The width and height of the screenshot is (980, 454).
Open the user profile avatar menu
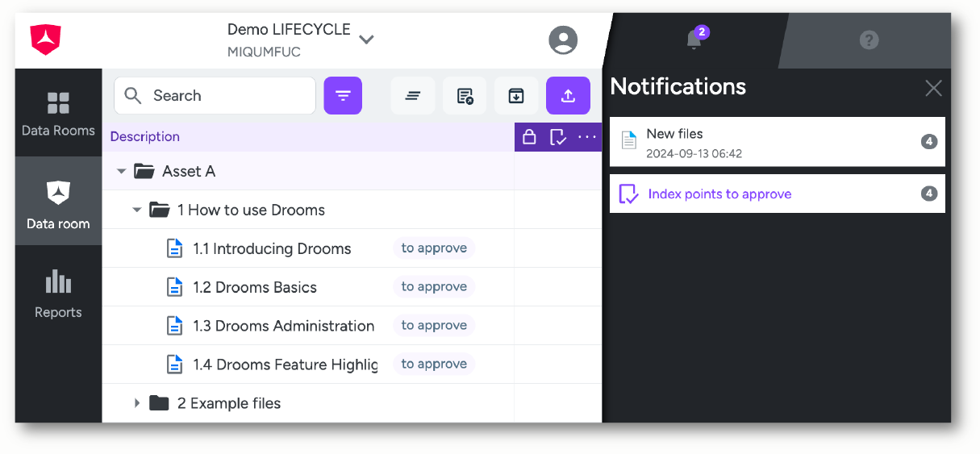coord(563,40)
